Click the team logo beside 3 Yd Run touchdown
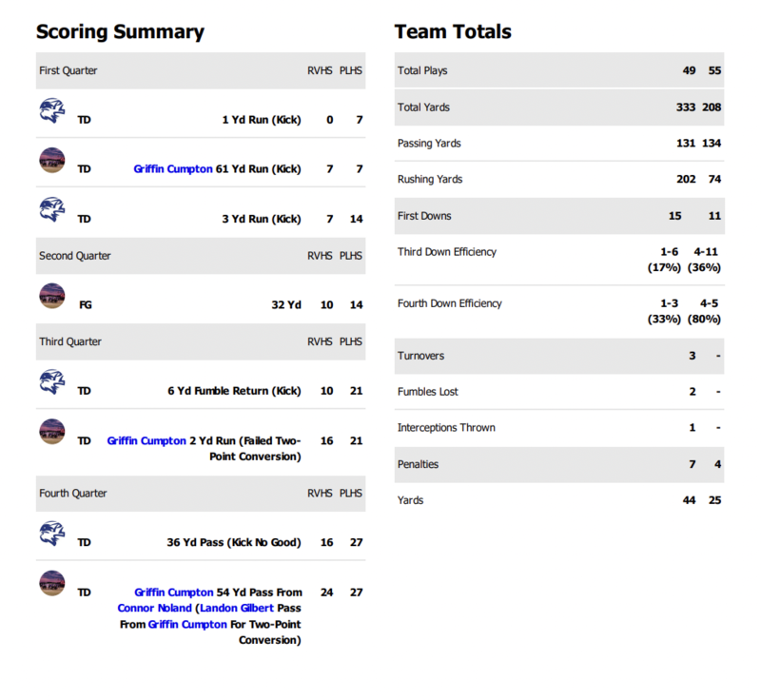Viewport: 761px width, 700px height. [51, 208]
